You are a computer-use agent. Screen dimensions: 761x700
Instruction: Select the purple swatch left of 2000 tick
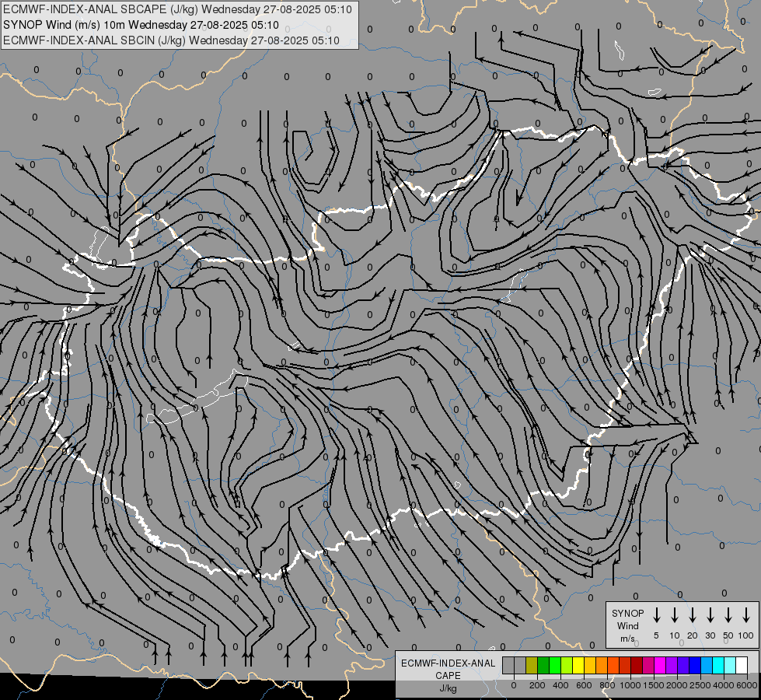(672, 665)
